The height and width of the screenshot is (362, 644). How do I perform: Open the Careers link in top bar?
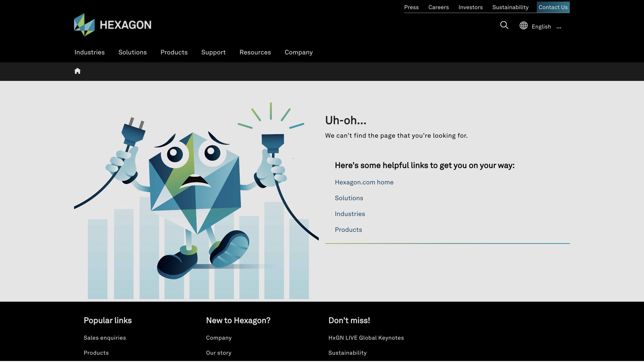click(x=438, y=7)
